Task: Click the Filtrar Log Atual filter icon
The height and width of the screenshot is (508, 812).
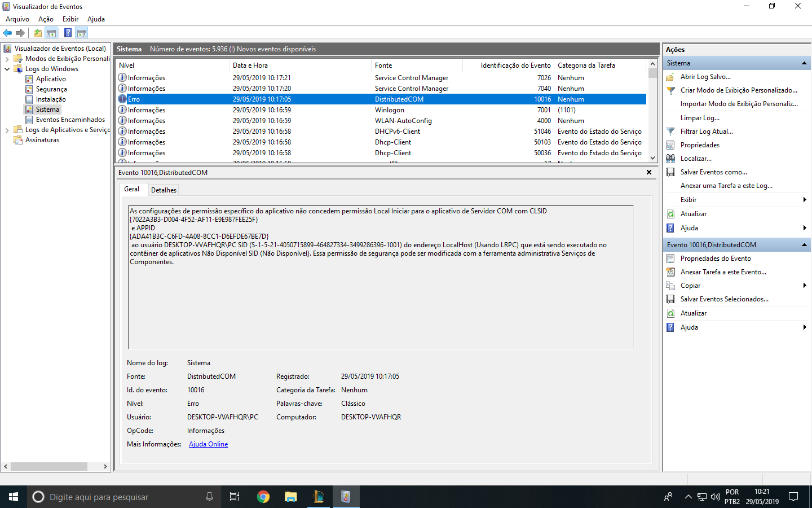Action: pos(670,132)
